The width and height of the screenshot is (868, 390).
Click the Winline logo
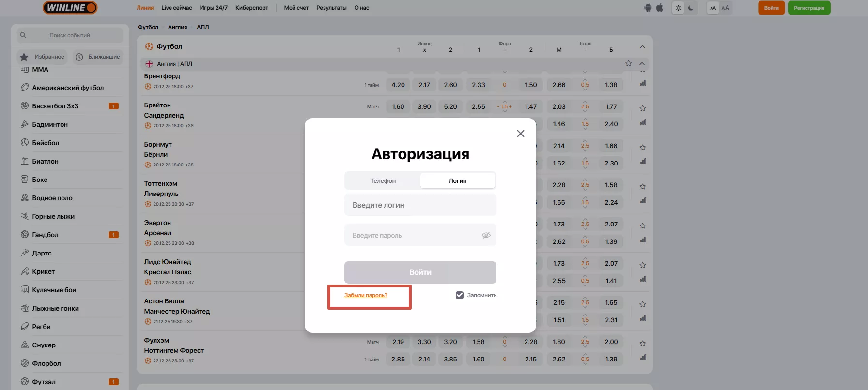[x=70, y=8]
